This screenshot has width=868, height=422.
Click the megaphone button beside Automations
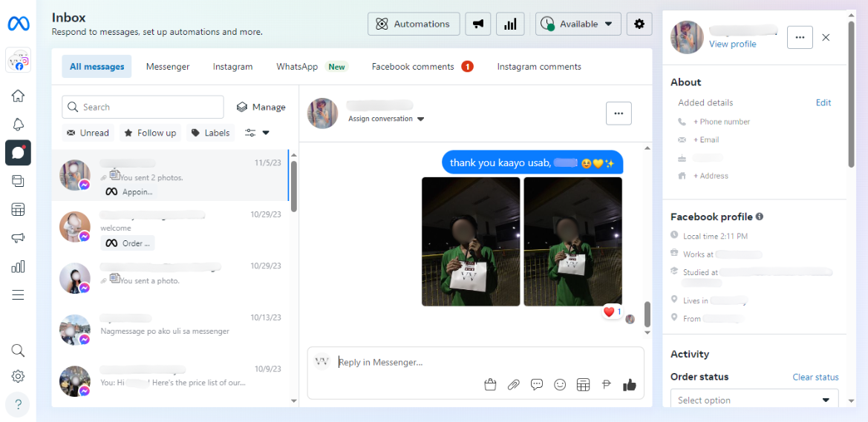[x=477, y=24]
